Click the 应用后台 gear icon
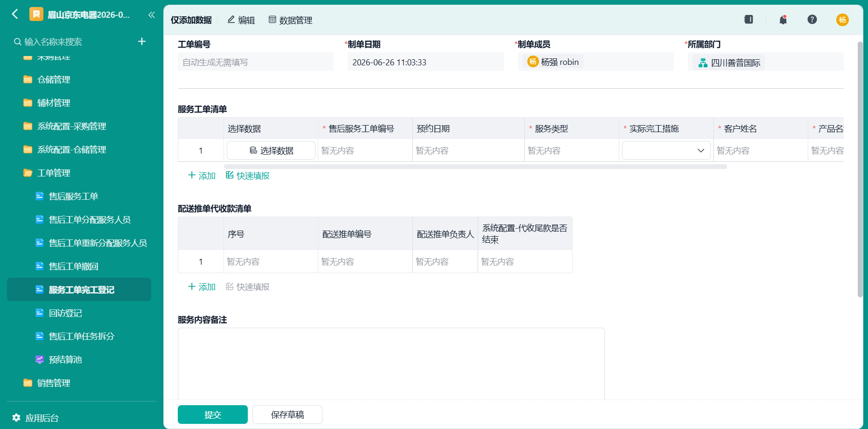The image size is (868, 429). click(x=16, y=417)
